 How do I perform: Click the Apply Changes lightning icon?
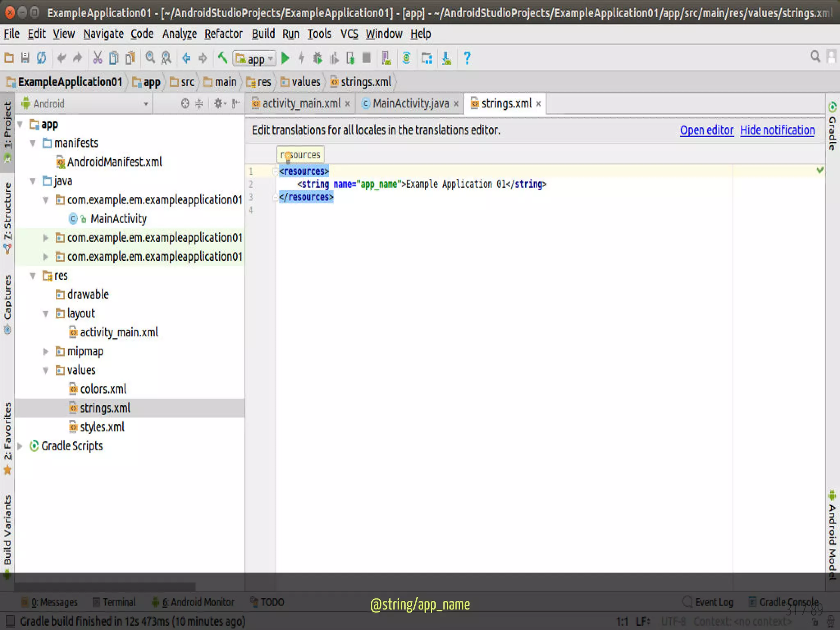pos(301,58)
